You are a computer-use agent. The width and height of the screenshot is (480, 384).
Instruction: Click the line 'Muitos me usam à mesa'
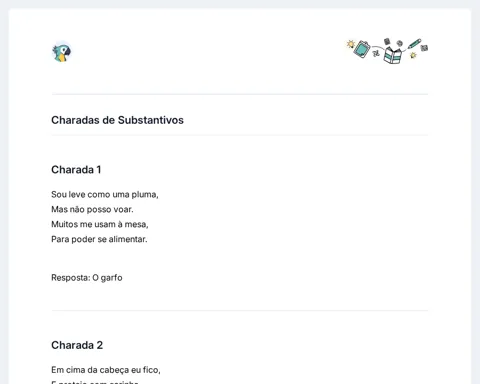100,224
